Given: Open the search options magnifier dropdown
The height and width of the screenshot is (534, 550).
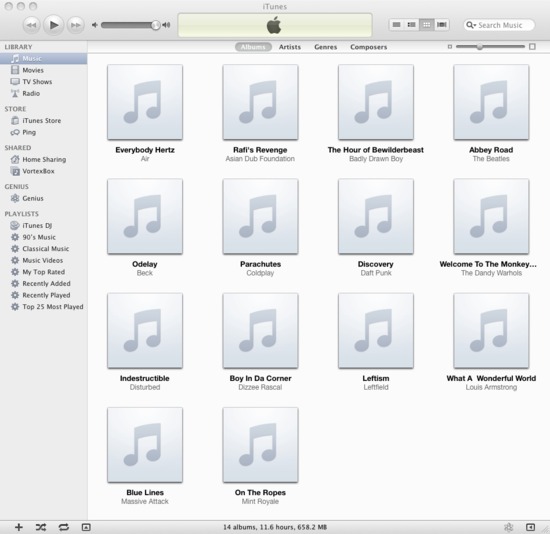Looking at the screenshot, I should (471, 25).
